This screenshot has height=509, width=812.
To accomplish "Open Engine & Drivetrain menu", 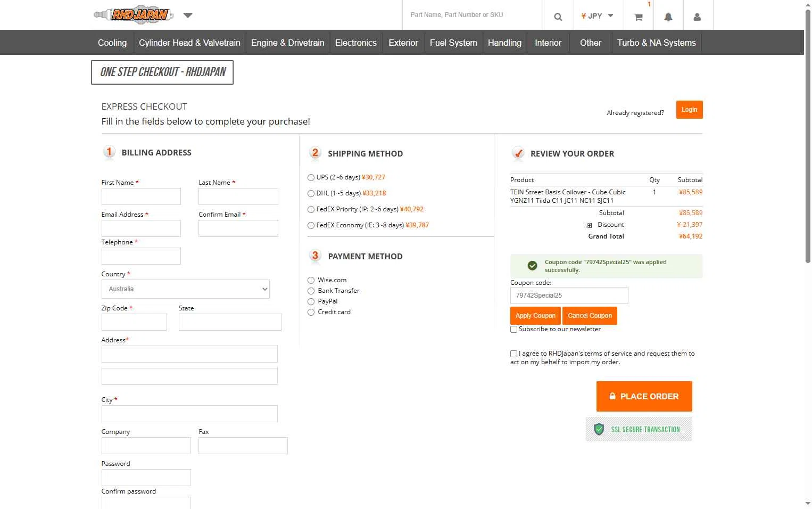I will pos(288,43).
